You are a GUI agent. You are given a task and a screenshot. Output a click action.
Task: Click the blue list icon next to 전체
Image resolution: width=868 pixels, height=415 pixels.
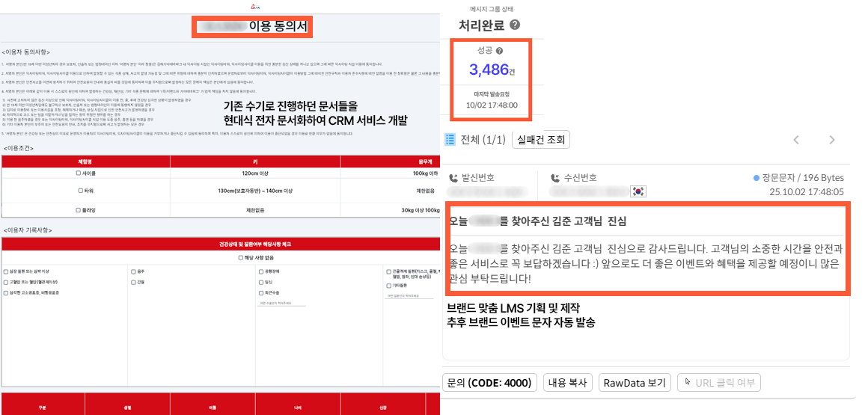tap(450, 139)
